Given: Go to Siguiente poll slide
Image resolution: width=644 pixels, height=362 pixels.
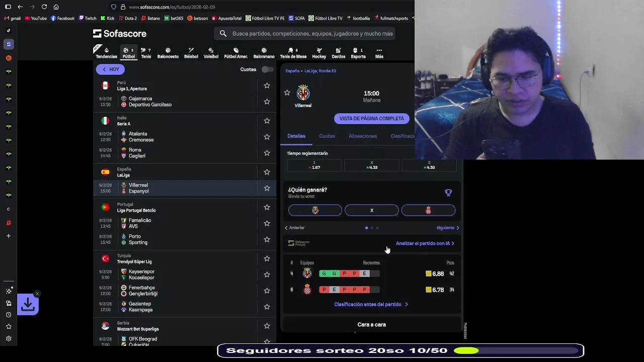Looking at the screenshot, I should (x=448, y=228).
